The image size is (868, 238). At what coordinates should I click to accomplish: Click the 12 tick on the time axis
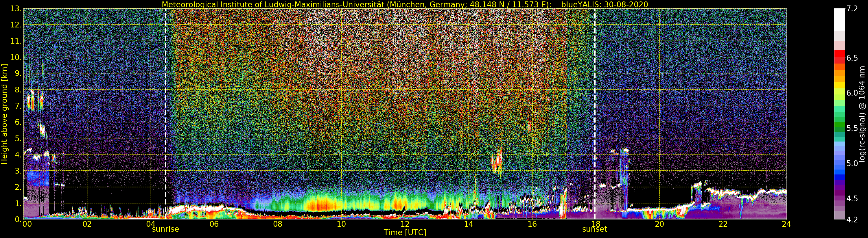(405, 224)
